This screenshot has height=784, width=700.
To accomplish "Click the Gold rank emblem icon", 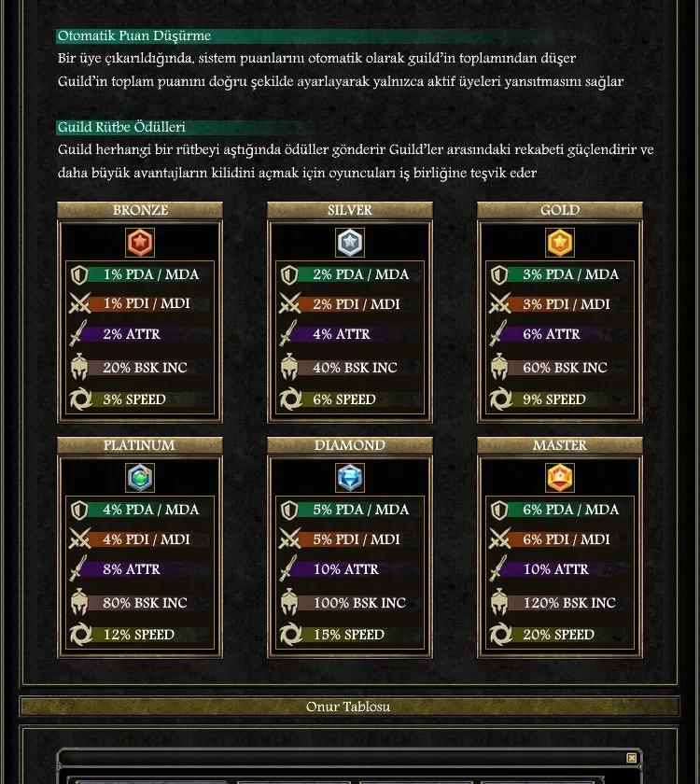I will (559, 242).
